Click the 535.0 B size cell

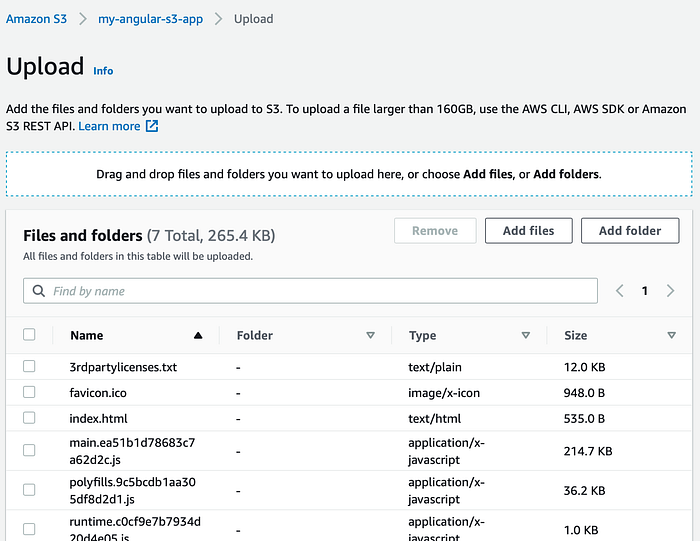(x=584, y=419)
